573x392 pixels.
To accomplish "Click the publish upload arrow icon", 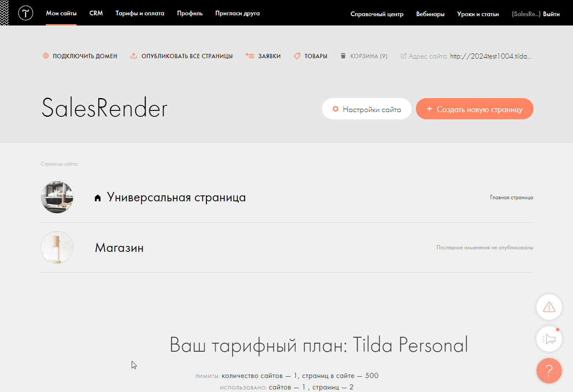I will [x=133, y=56].
